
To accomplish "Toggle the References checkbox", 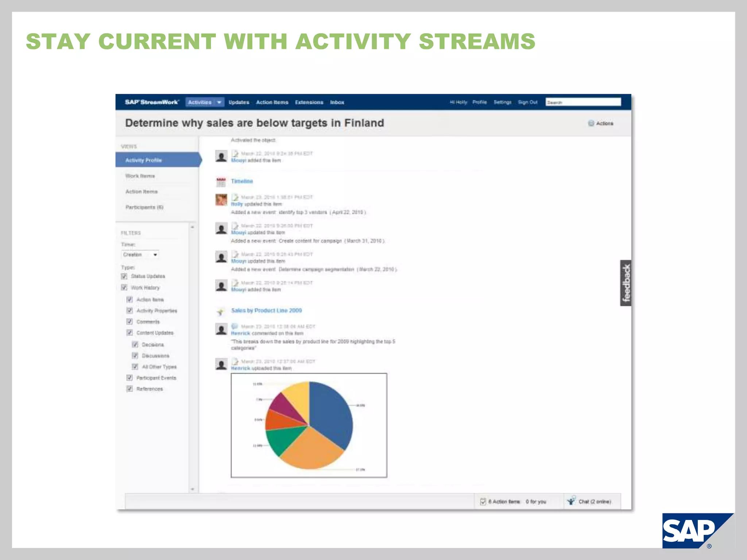I will coord(129,389).
